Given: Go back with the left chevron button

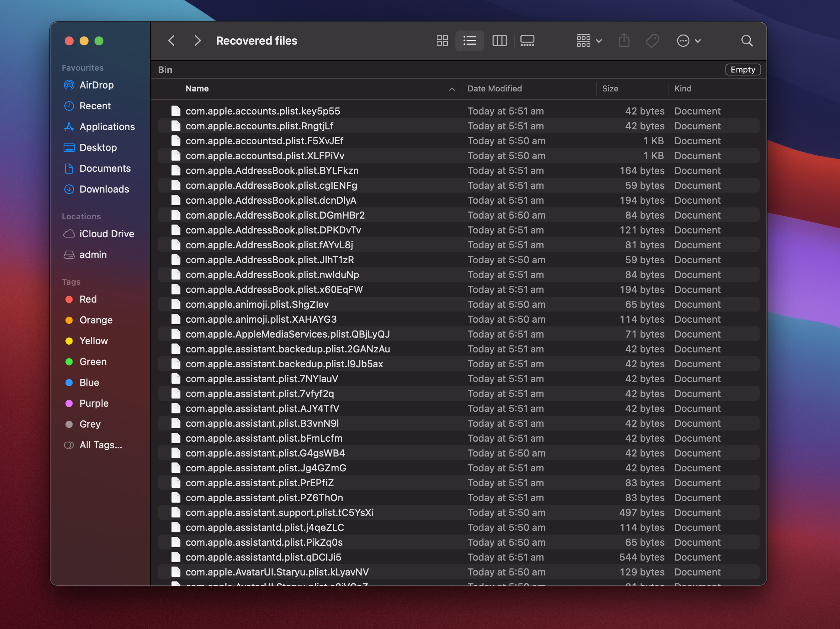Looking at the screenshot, I should click(x=171, y=41).
